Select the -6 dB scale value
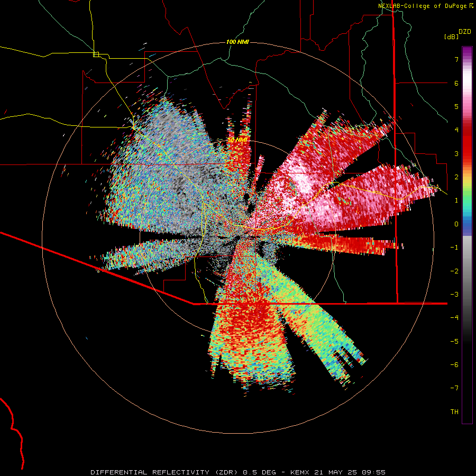Screen dimensions: 476x476 coord(454,365)
